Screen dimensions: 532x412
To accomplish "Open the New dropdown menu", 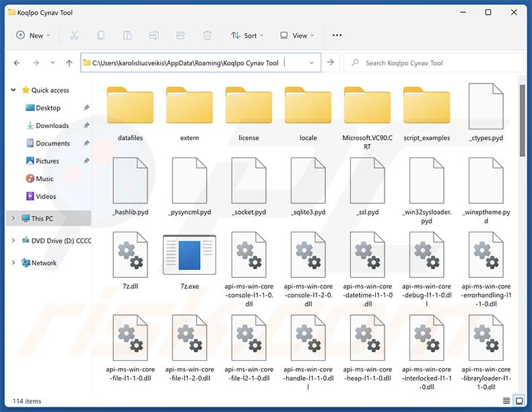I will 33,35.
